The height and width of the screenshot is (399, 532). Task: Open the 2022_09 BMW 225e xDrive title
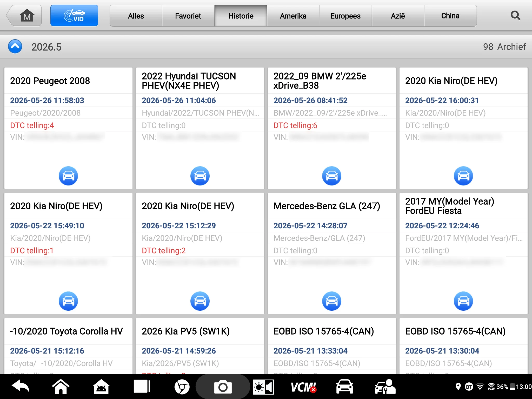pos(320,81)
